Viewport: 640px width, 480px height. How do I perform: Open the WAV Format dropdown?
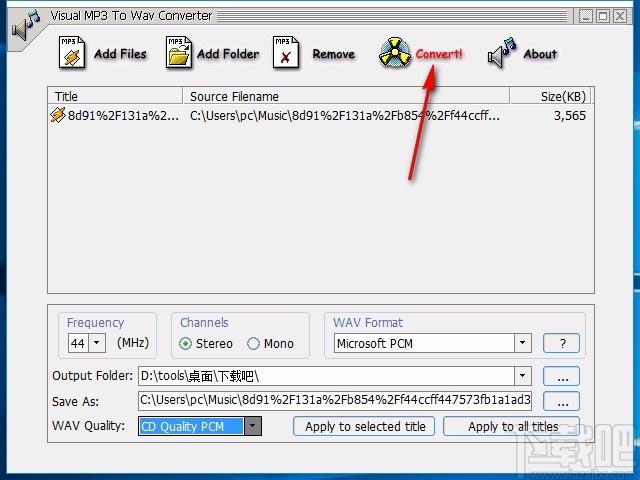click(x=522, y=343)
